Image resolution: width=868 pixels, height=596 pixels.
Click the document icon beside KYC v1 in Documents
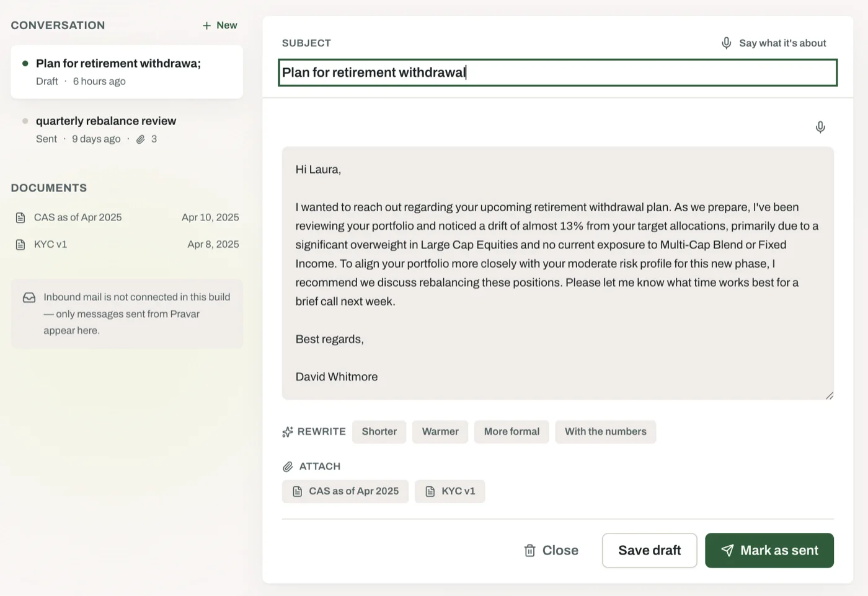click(x=20, y=245)
